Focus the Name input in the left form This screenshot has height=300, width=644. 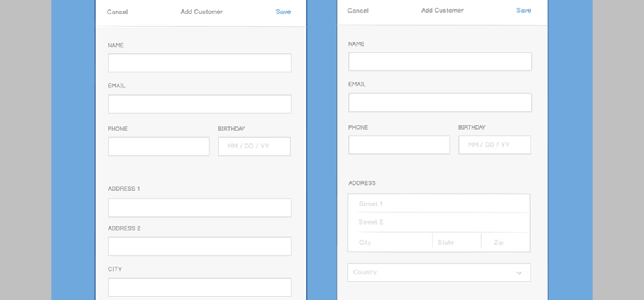199,63
